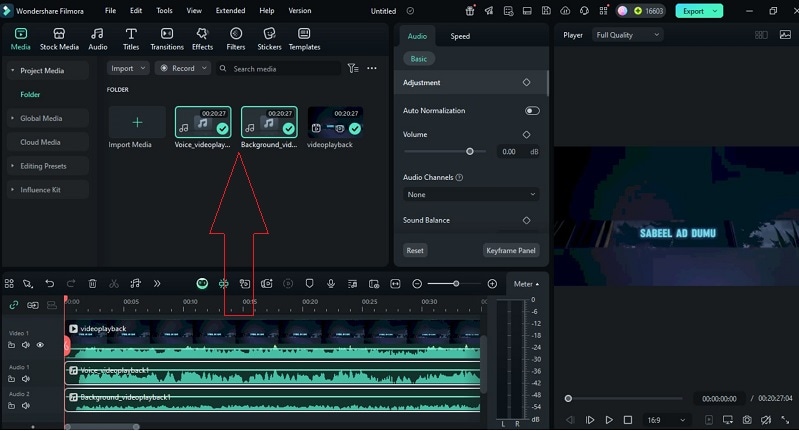
Task: Click the Split scissors icon in timeline toolbar
Action: coord(114,284)
